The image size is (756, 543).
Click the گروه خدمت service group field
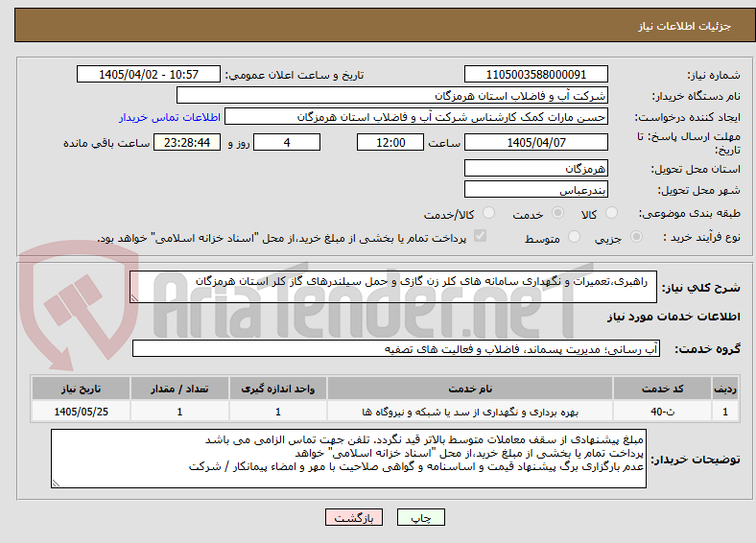396,348
